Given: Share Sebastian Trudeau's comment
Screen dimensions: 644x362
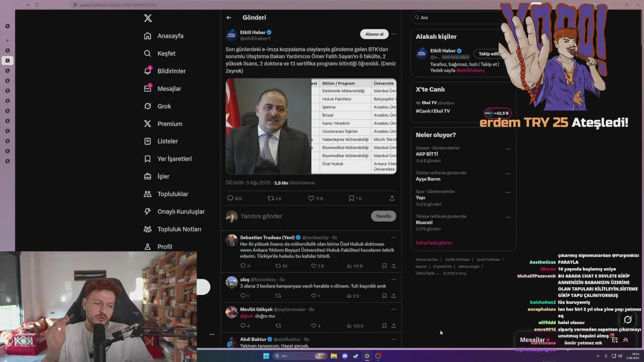Looking at the screenshot, I should (x=393, y=266).
